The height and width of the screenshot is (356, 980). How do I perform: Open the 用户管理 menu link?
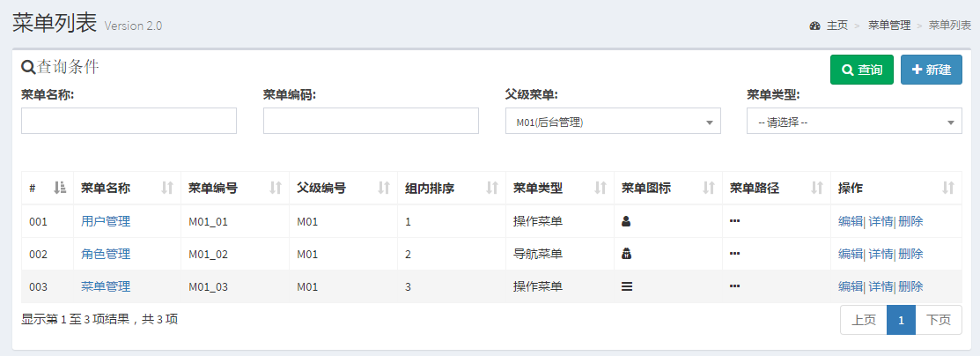tap(106, 221)
